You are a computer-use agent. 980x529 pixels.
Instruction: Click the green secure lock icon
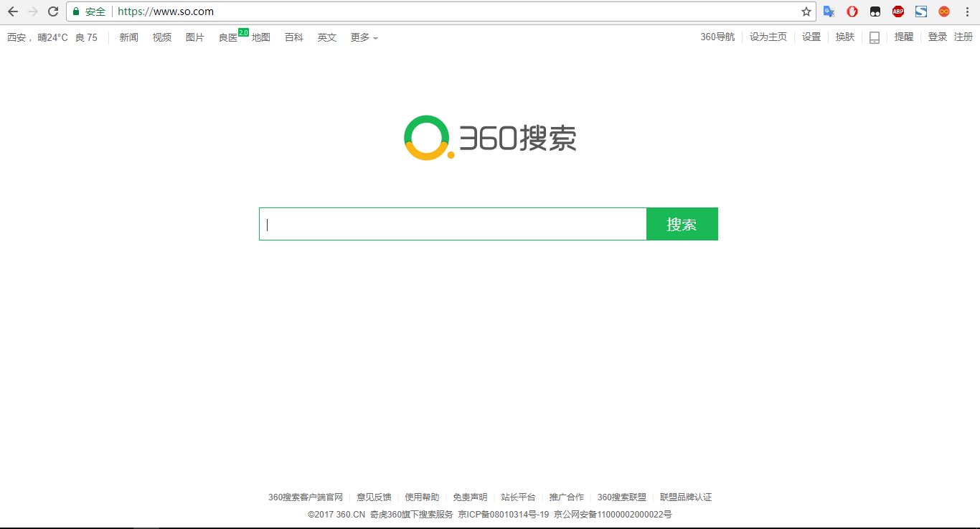point(76,11)
